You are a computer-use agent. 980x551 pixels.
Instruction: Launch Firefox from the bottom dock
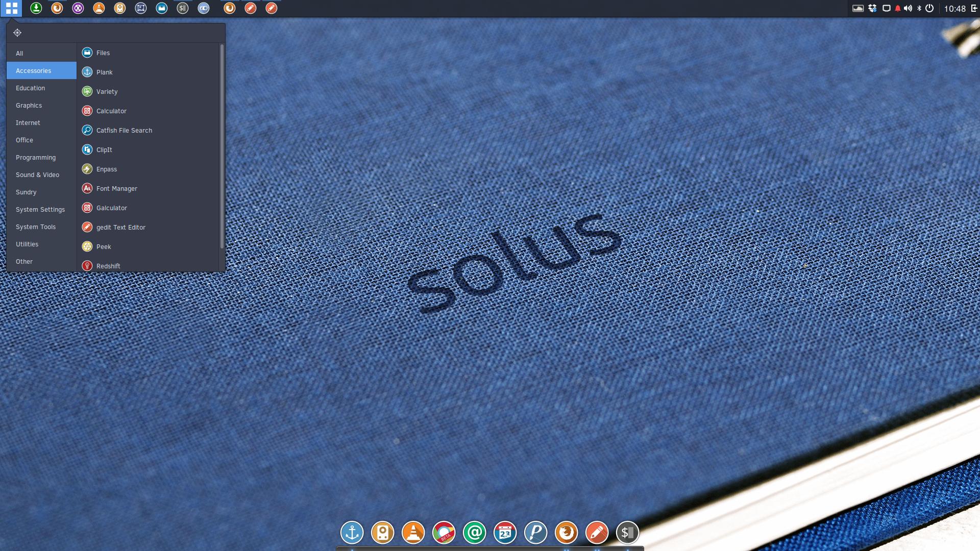click(566, 533)
